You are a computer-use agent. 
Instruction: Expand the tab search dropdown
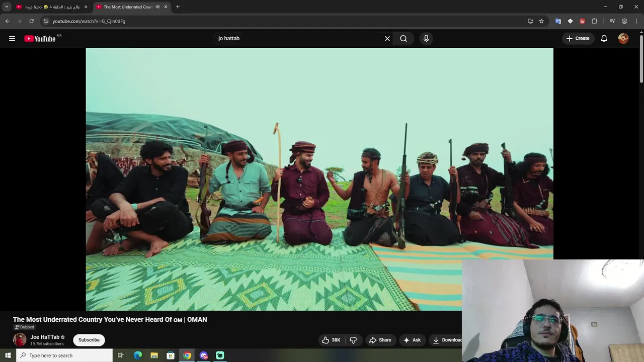[x=7, y=7]
